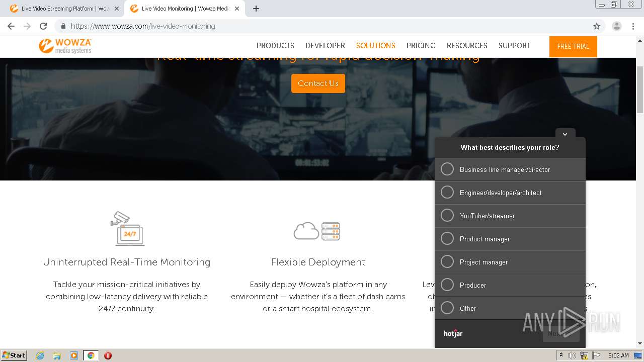Click the page vertical scrollbar thumb
Image resolution: width=644 pixels, height=362 pixels.
point(640,89)
